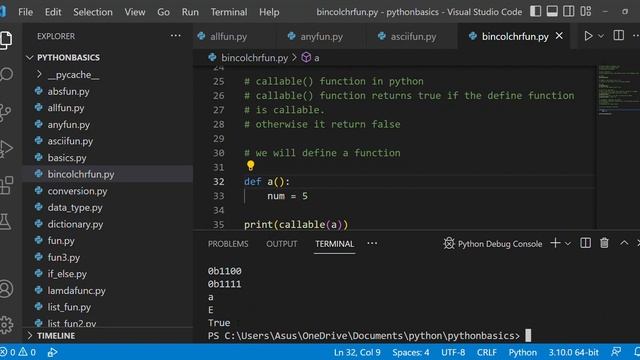
Task: Open the Edit menu
Action: tap(53, 12)
